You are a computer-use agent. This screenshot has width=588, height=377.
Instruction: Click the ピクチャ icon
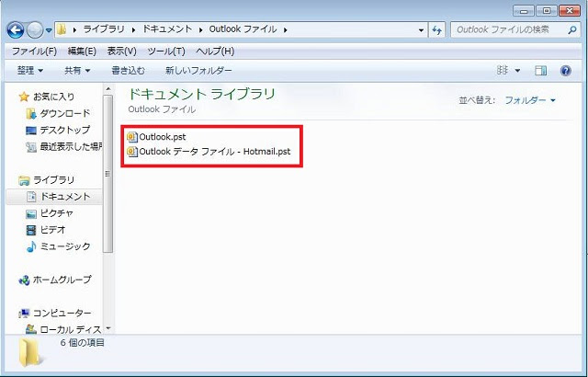pos(30,213)
